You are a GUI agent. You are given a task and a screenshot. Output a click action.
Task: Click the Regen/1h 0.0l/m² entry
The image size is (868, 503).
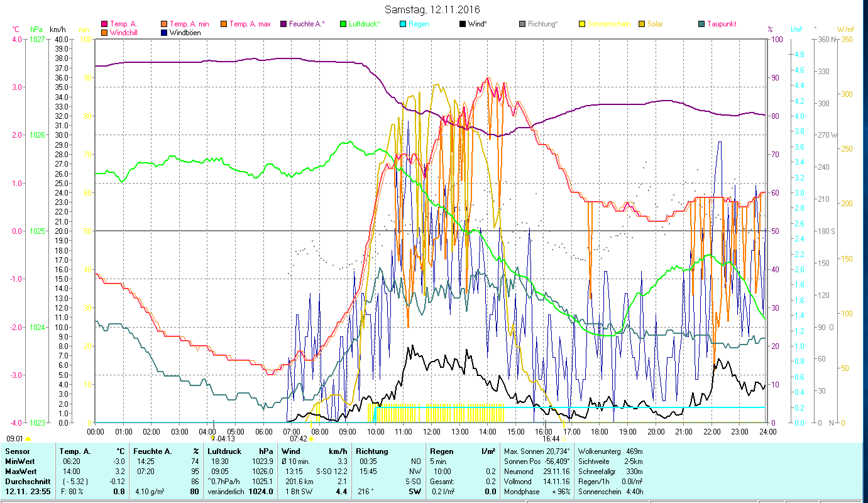pos(610,481)
